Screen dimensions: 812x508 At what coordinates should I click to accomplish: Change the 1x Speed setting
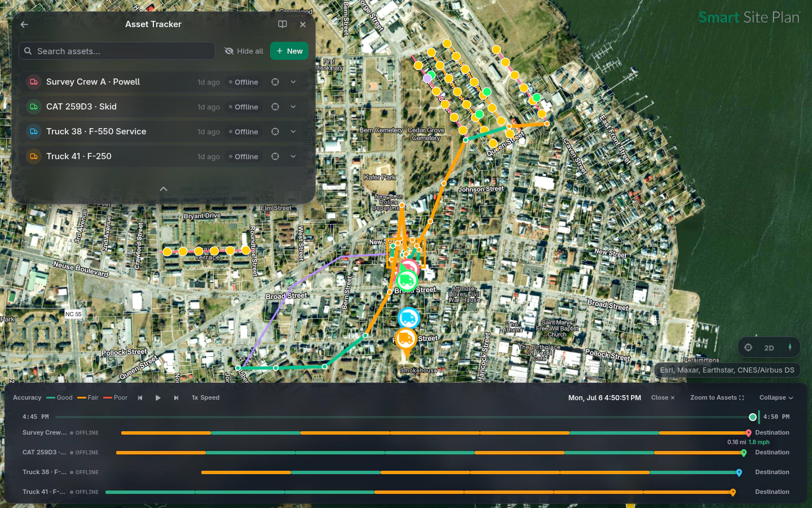206,398
